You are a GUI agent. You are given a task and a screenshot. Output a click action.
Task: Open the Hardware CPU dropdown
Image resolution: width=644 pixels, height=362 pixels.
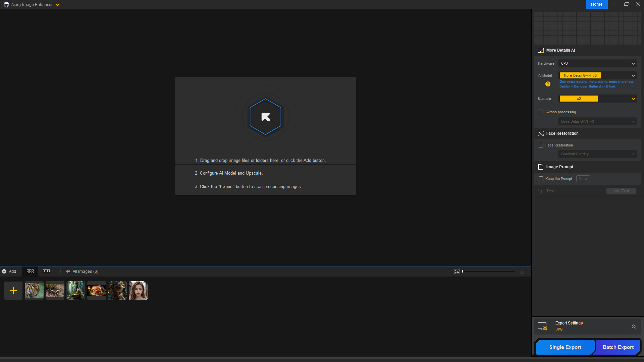tap(598, 63)
